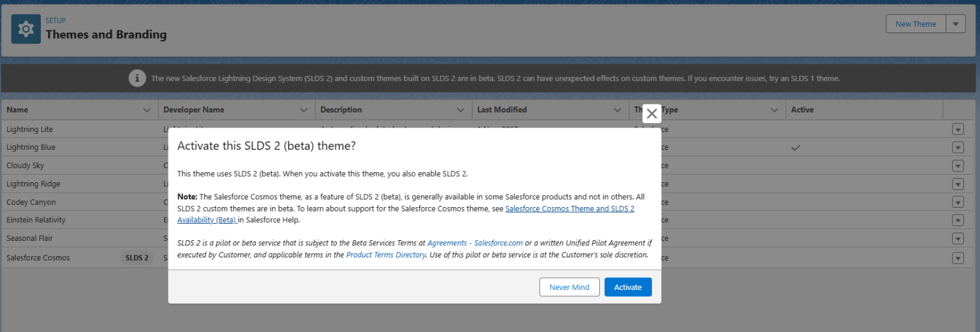Open Salesforce Cosmos Theme and SLDS 2 Availability link
The height and width of the screenshot is (332, 980).
click(569, 208)
